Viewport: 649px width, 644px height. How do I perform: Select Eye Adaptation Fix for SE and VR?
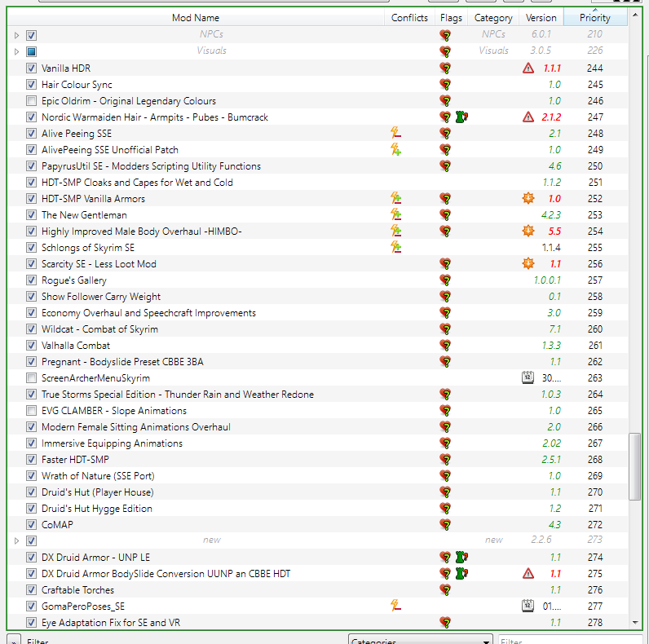317,623
